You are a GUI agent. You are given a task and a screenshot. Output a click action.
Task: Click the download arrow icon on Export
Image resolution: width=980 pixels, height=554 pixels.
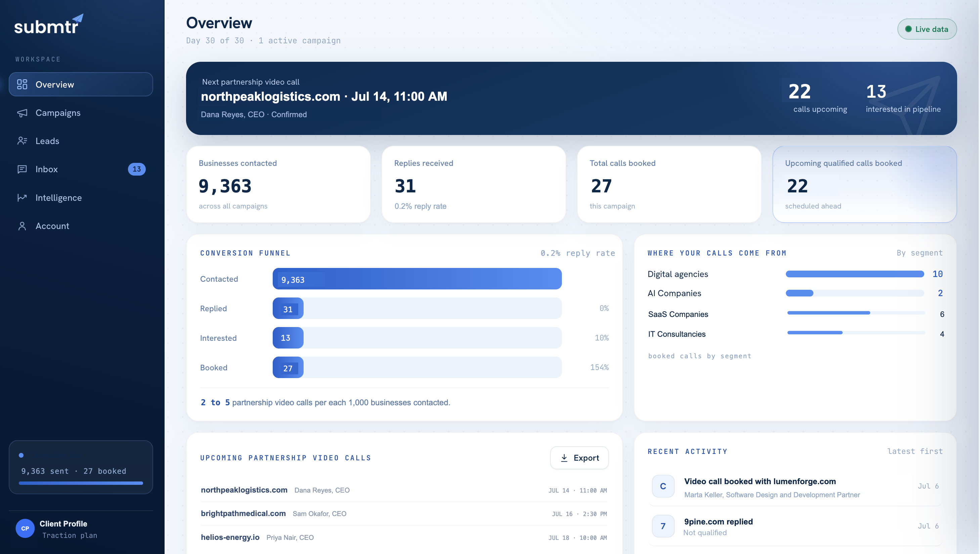coord(564,458)
